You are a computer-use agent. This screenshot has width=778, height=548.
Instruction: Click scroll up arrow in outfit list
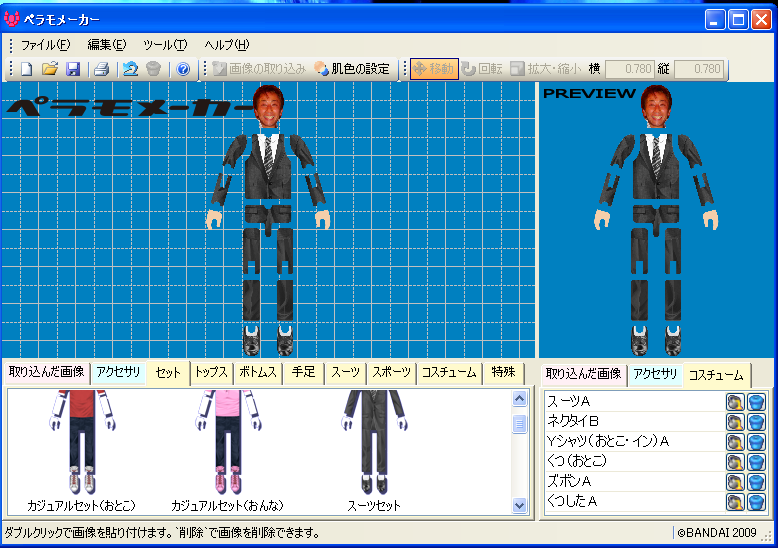coord(519,399)
